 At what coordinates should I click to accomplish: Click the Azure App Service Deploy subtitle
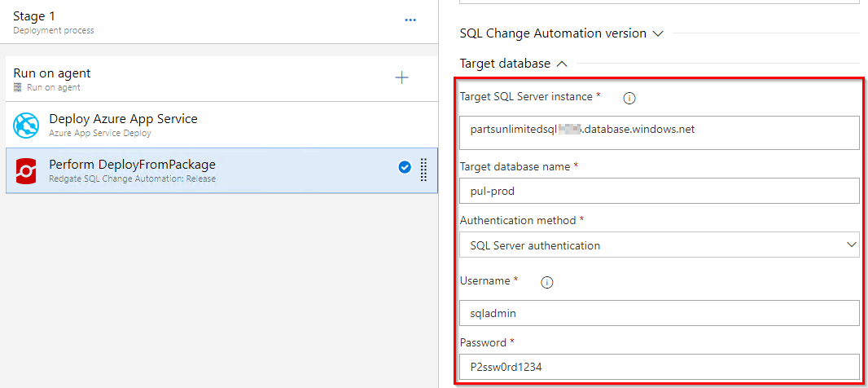(100, 133)
